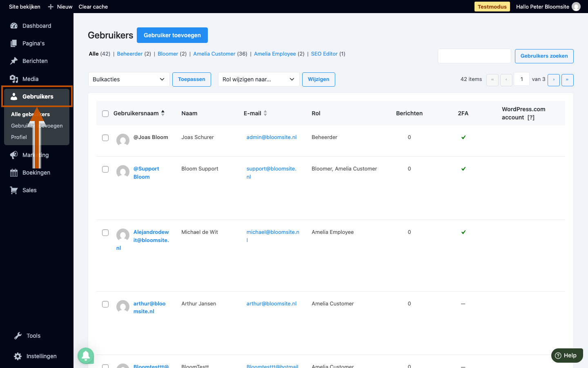This screenshot has height=368, width=588.
Task: Click the Instellingen gear icon
Action: click(x=18, y=356)
